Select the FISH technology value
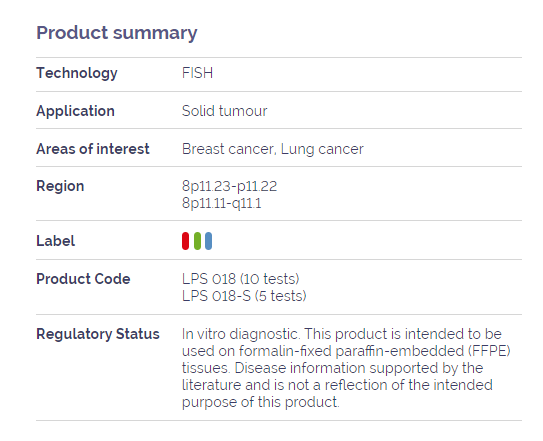 coord(197,73)
